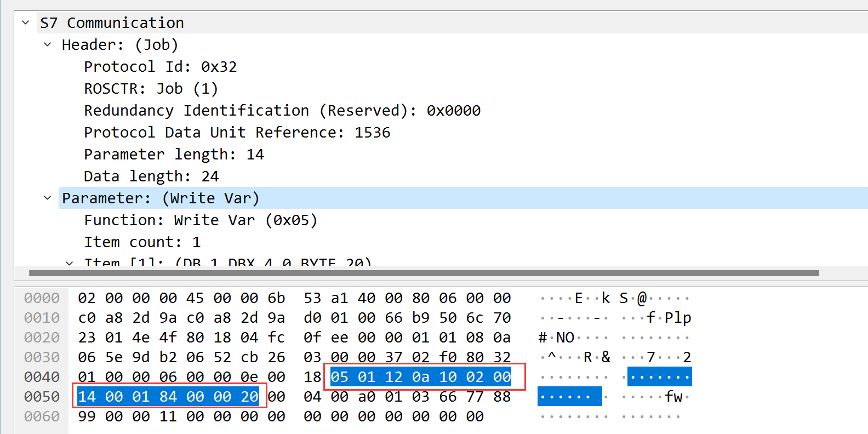Click hex byte 66 in row 0050
Screen dimensions: 868x434
448,397
